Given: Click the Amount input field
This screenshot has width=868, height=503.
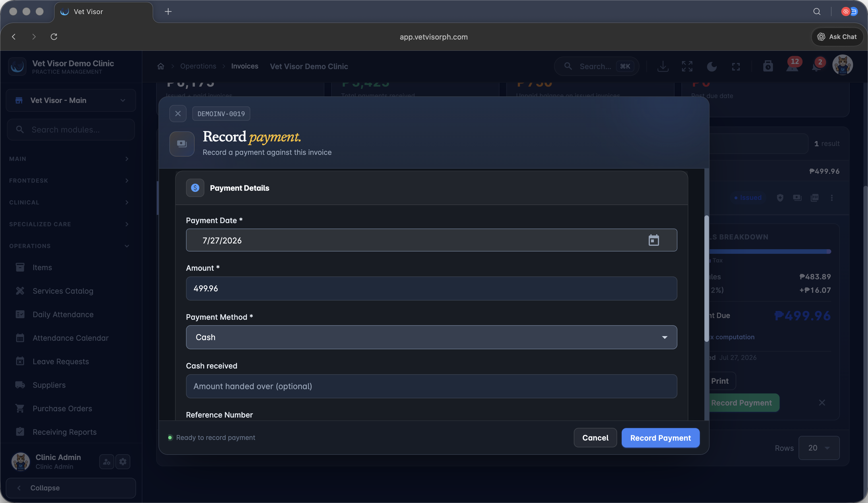Looking at the screenshot, I should point(431,288).
